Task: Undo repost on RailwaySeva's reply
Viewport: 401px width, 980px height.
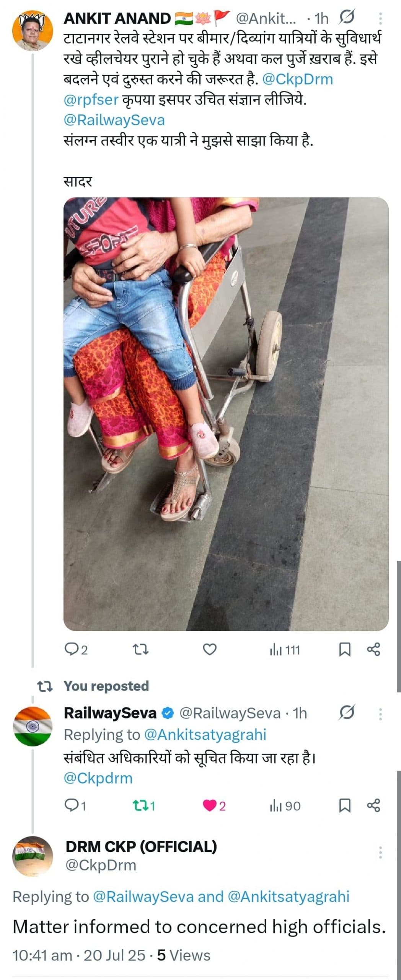Action: (140, 806)
